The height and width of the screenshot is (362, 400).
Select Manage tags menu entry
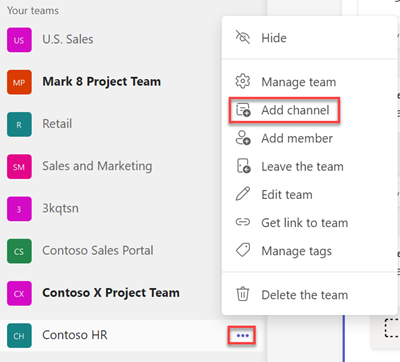pyautogui.click(x=310, y=250)
